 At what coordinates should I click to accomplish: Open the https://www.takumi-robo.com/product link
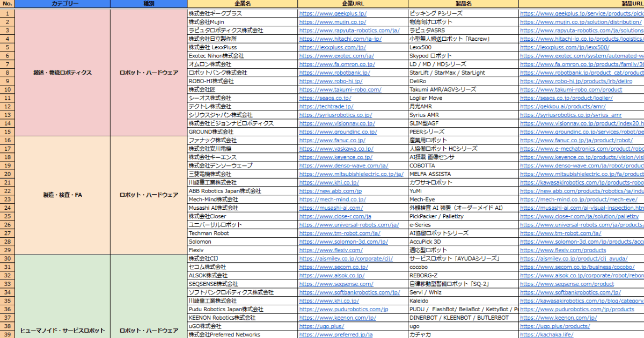[x=571, y=90]
